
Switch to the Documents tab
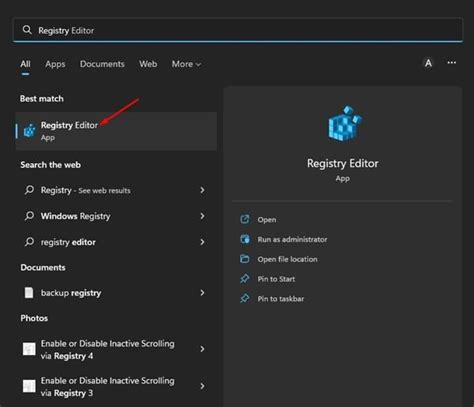pos(102,64)
